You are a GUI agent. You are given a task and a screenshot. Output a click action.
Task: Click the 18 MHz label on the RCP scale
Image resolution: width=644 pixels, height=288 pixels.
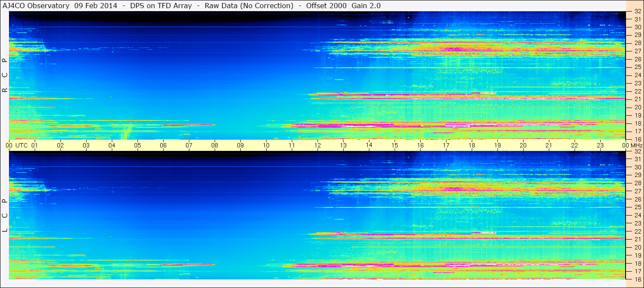pos(637,123)
